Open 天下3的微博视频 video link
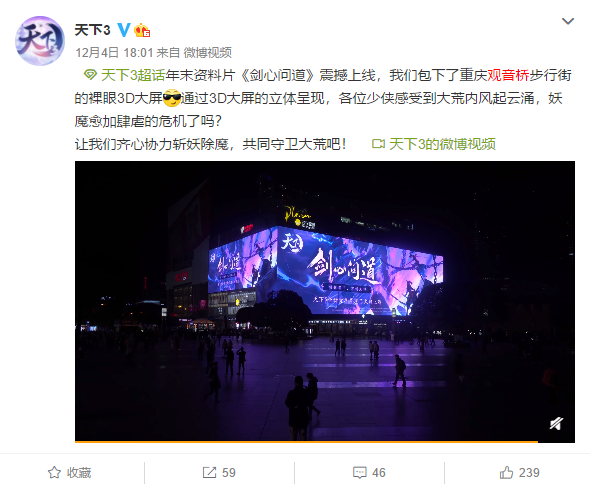 coord(442,144)
